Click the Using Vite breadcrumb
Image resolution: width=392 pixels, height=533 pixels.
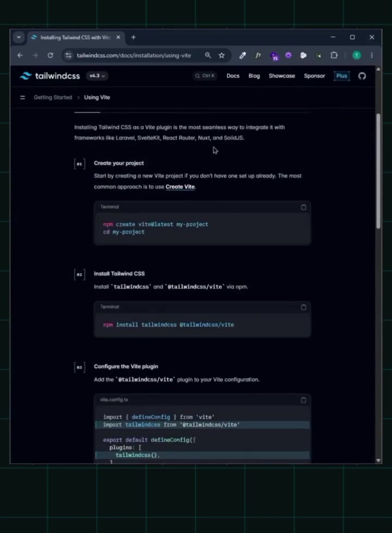[x=97, y=97]
